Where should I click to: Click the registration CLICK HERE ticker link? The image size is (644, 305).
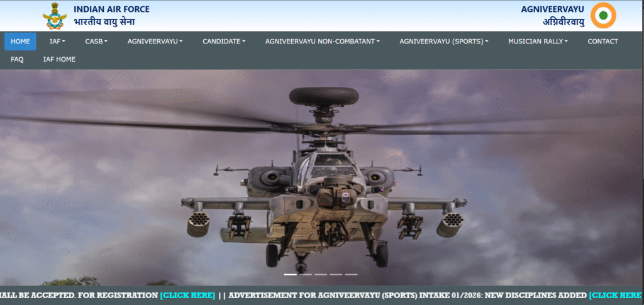(x=187, y=295)
